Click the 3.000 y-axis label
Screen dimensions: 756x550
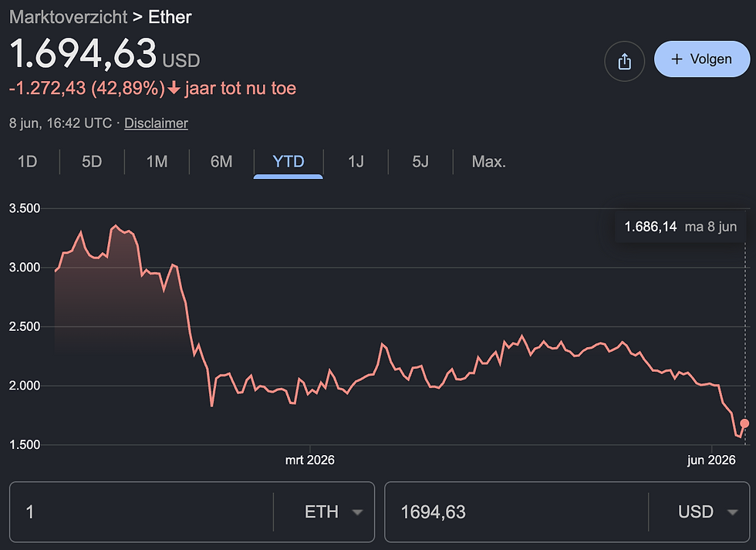click(25, 268)
